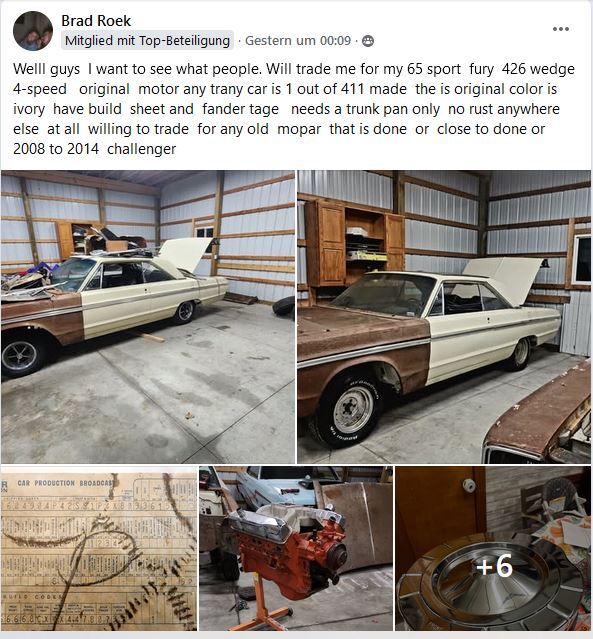Click the chrome air cleaner lid photo
The height and width of the screenshot is (639, 593).
pos(493,549)
